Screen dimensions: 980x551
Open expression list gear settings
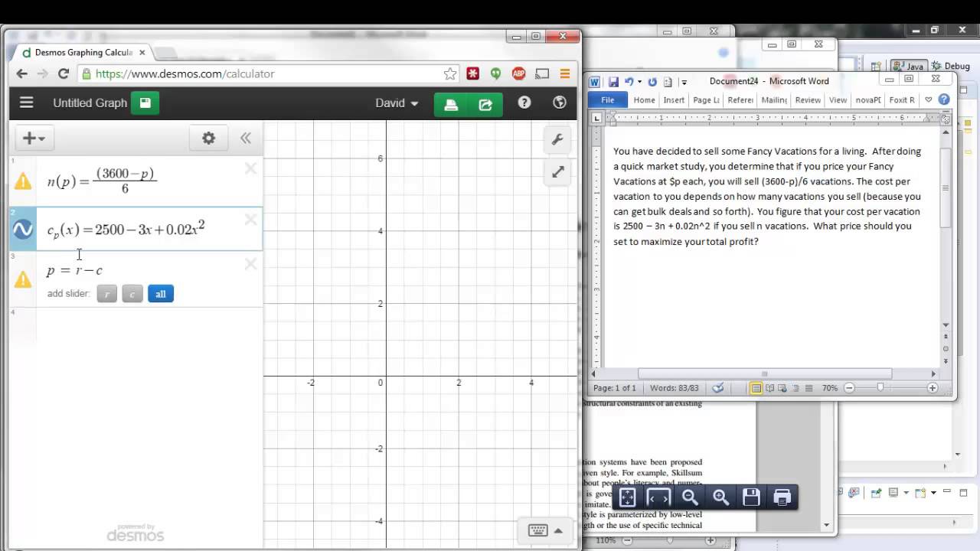click(208, 138)
